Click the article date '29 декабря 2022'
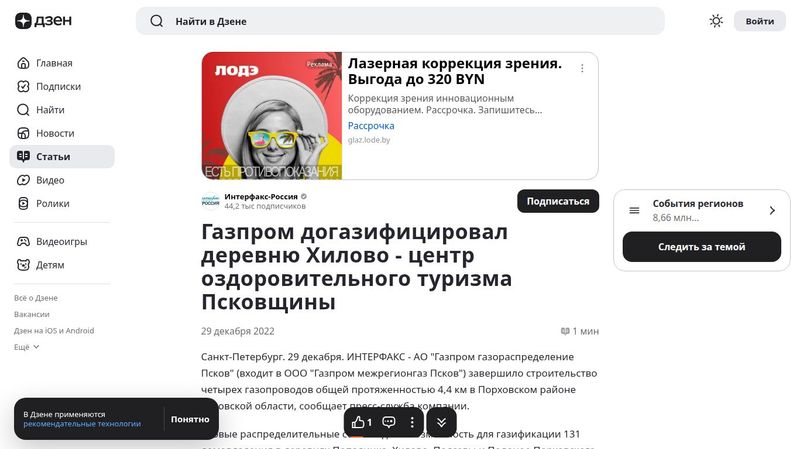Viewport: 800px width, 449px height. 238,331
